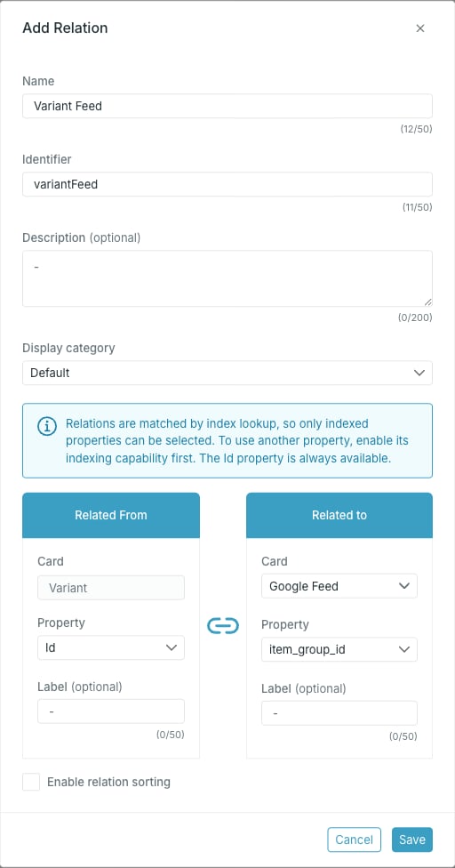
Task: Enable relation sorting checkbox
Action: point(31,783)
